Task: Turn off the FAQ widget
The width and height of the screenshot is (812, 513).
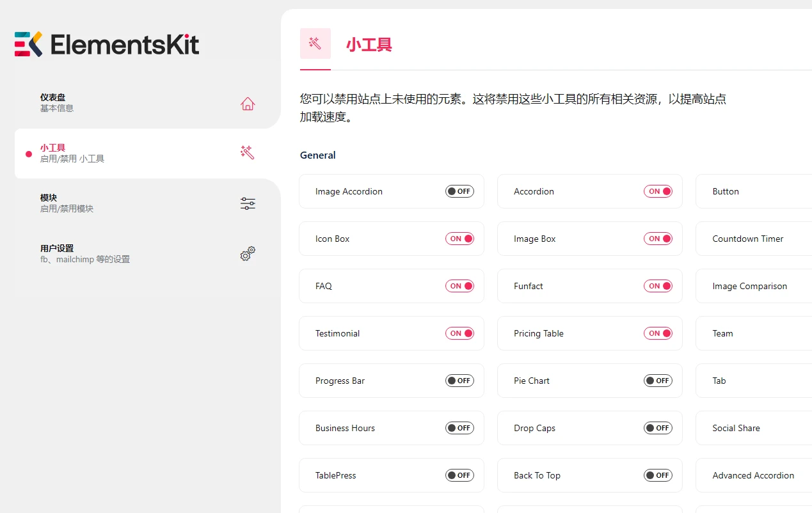Action: coord(459,286)
